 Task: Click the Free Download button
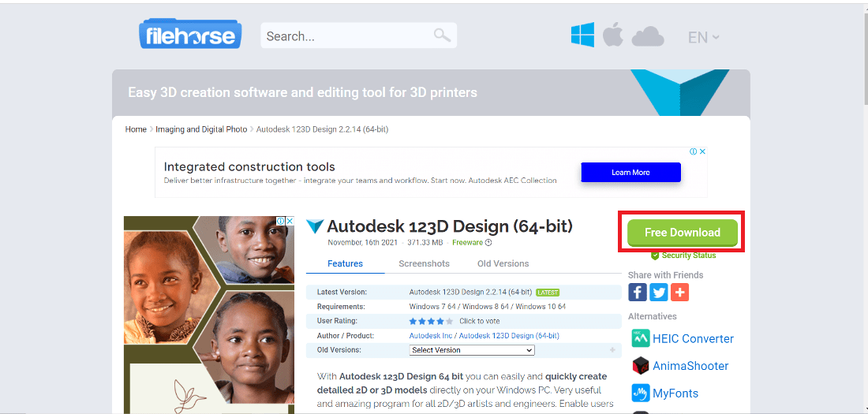coord(682,233)
